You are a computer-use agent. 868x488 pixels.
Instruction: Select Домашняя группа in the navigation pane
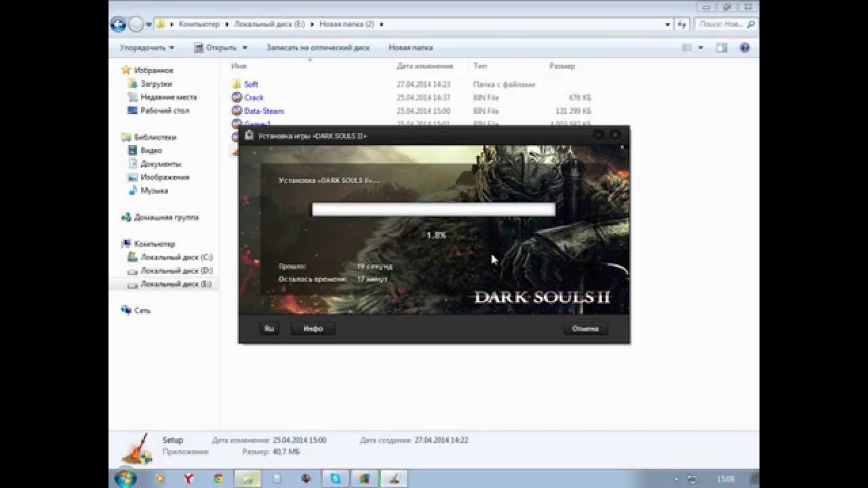[166, 218]
